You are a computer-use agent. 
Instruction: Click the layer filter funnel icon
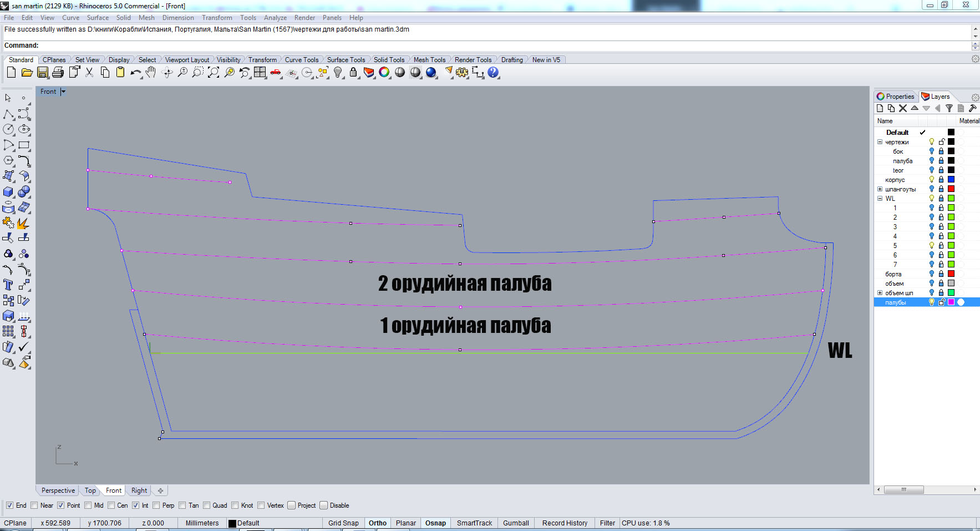(949, 109)
